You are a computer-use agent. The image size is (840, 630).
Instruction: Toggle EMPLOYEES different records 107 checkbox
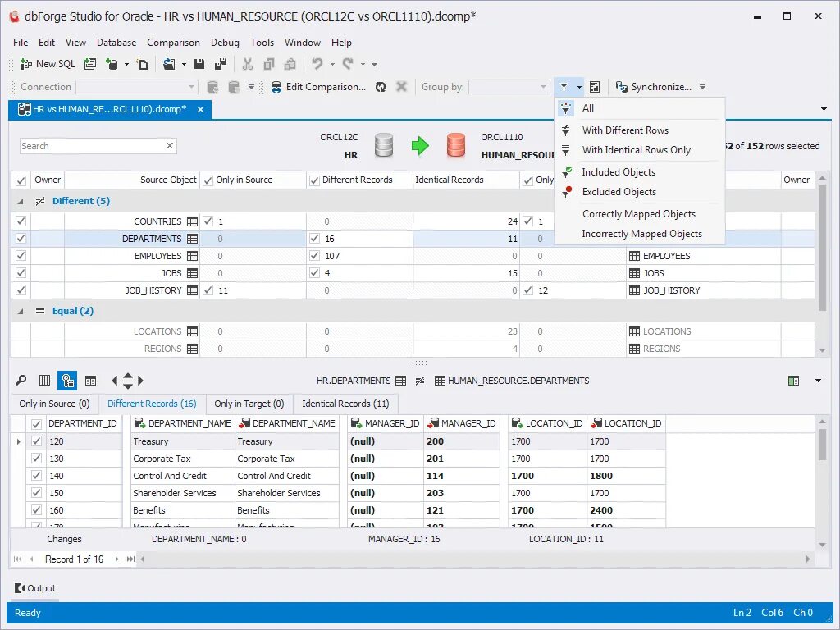(314, 256)
